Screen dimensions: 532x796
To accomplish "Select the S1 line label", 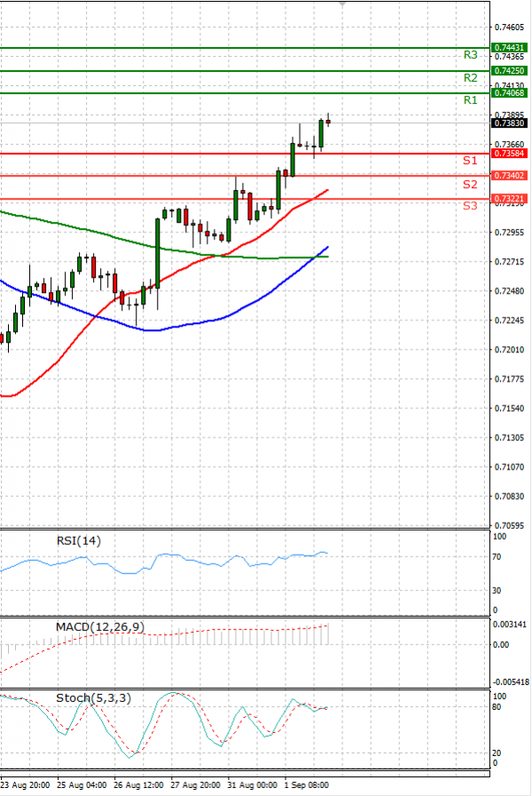I will (x=470, y=161).
